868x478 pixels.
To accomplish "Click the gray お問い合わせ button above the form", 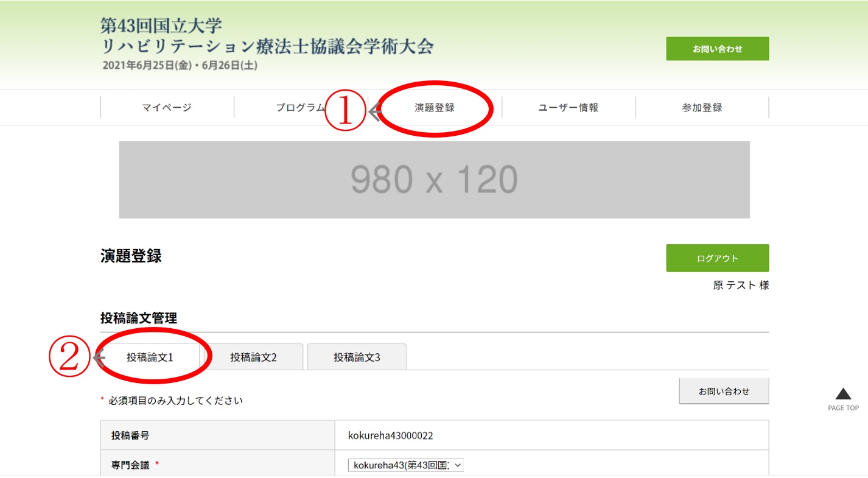I will click(x=724, y=391).
